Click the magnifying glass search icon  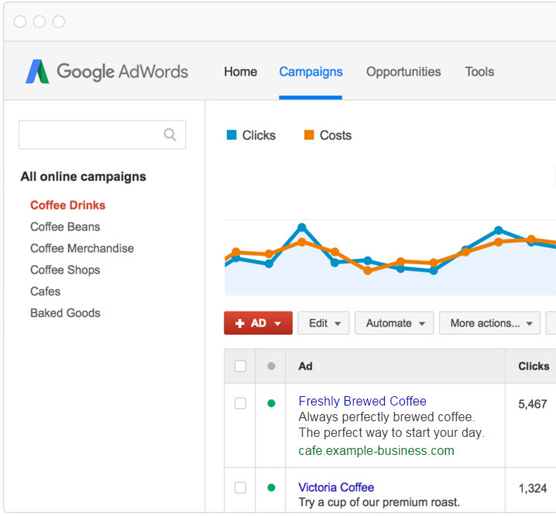(x=170, y=135)
